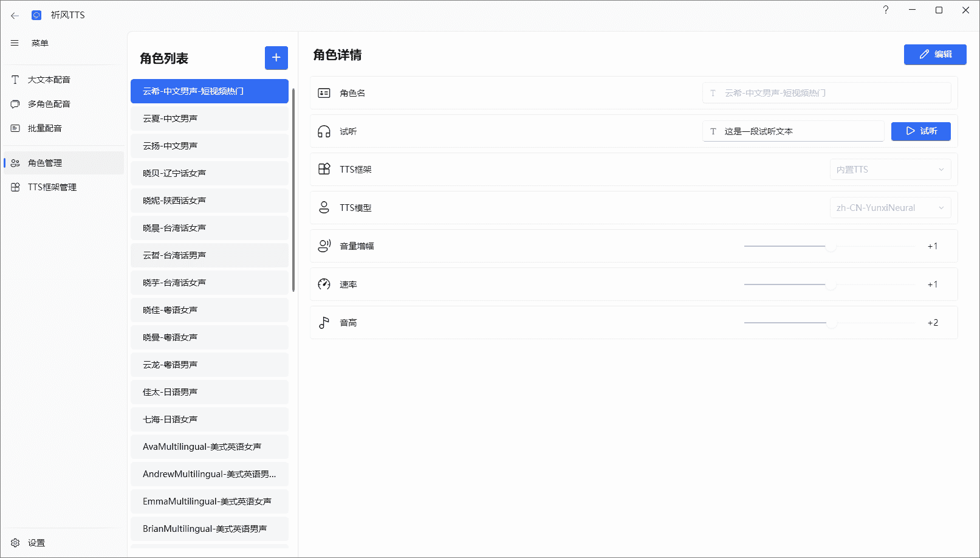Viewport: 980px width, 558px height.
Task: Open 批量配音 menu item
Action: [x=64, y=128]
